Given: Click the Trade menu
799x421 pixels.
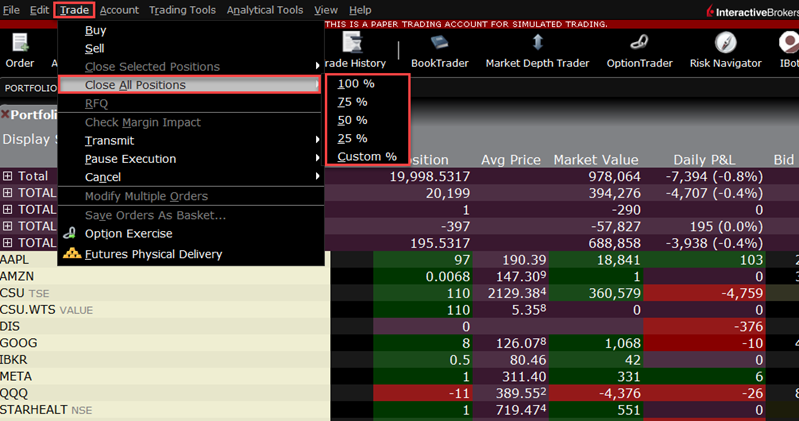Looking at the screenshot, I should 74,10.
